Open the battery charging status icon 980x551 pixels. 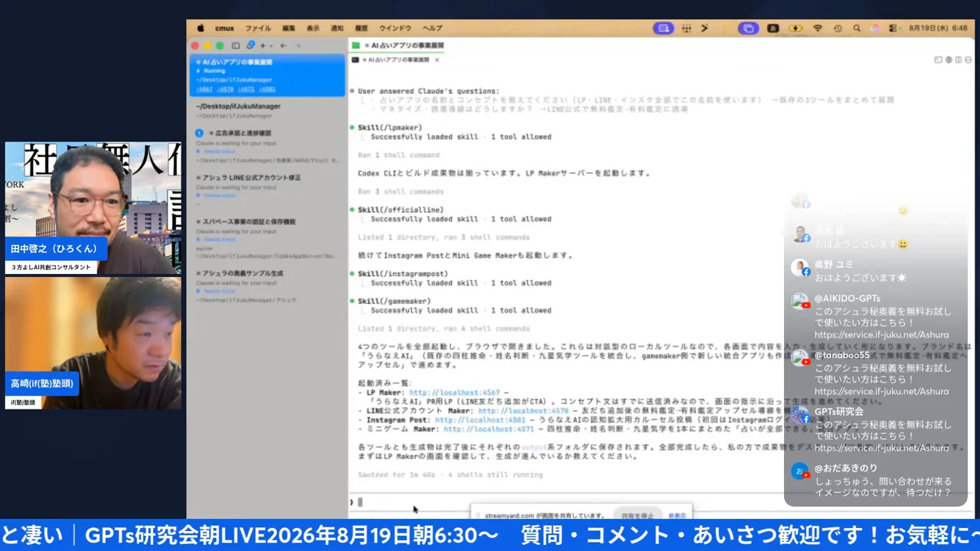[795, 28]
